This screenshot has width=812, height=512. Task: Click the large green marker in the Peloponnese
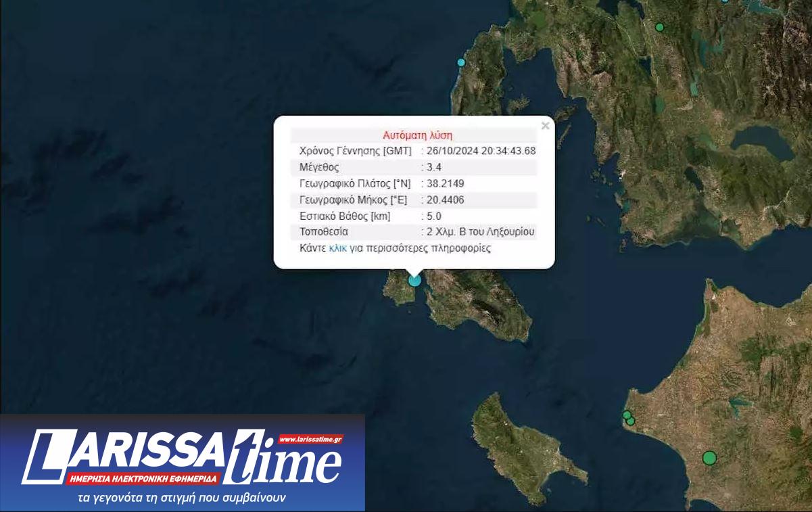(709, 458)
